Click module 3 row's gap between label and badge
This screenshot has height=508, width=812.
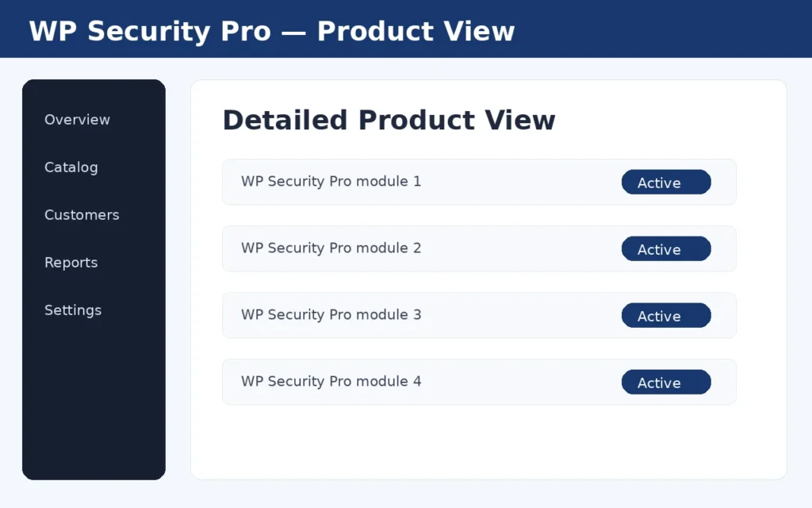[520, 315]
